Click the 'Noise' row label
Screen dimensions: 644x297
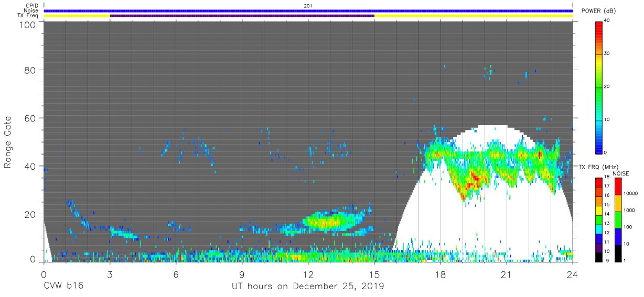[31, 10]
